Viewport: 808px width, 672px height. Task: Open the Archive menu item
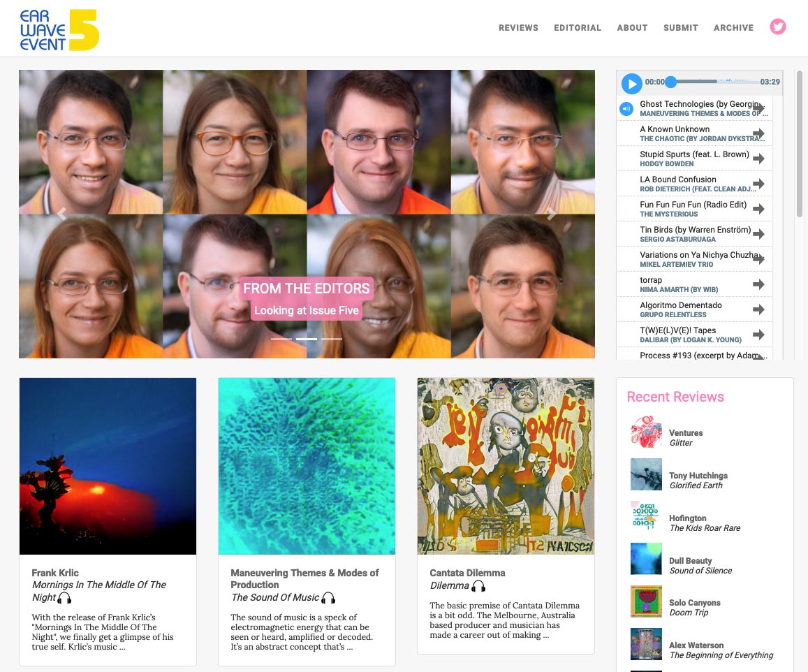(x=733, y=28)
